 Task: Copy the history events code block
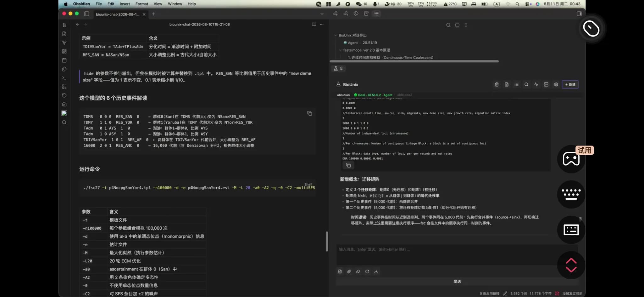click(309, 113)
